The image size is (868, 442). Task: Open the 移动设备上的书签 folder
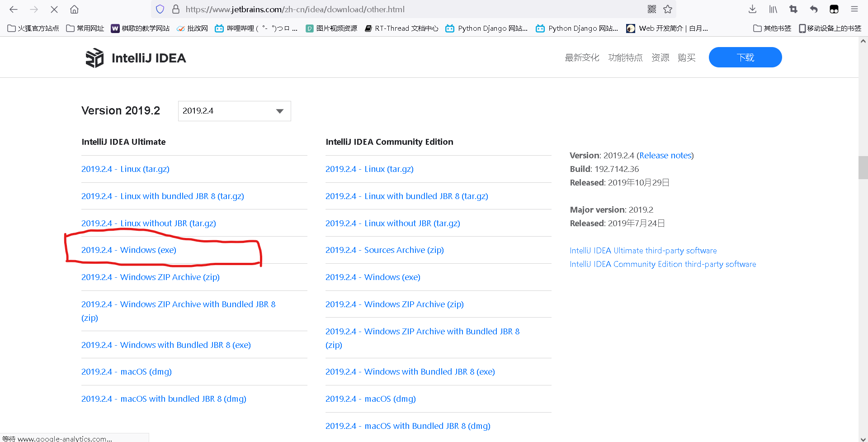click(830, 28)
